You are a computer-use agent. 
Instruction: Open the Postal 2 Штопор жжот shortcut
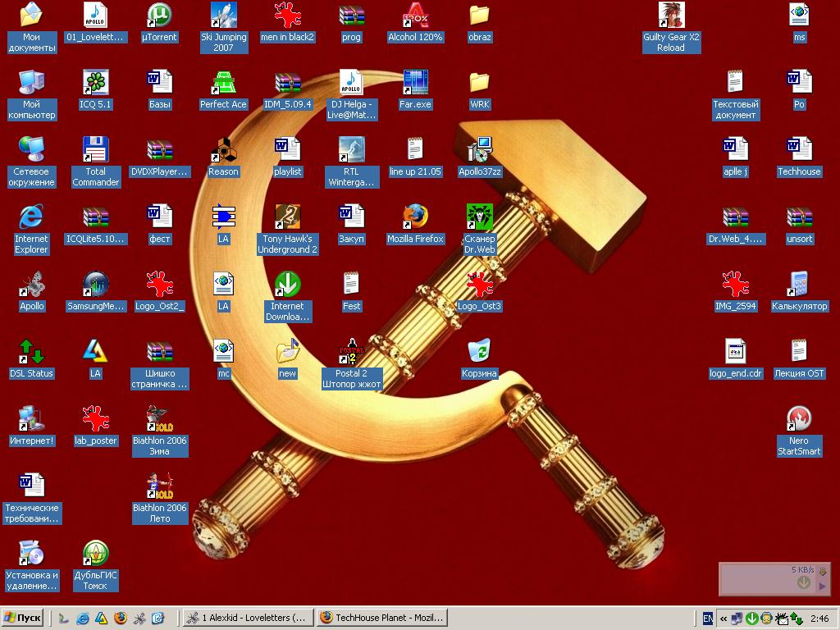coord(351,351)
